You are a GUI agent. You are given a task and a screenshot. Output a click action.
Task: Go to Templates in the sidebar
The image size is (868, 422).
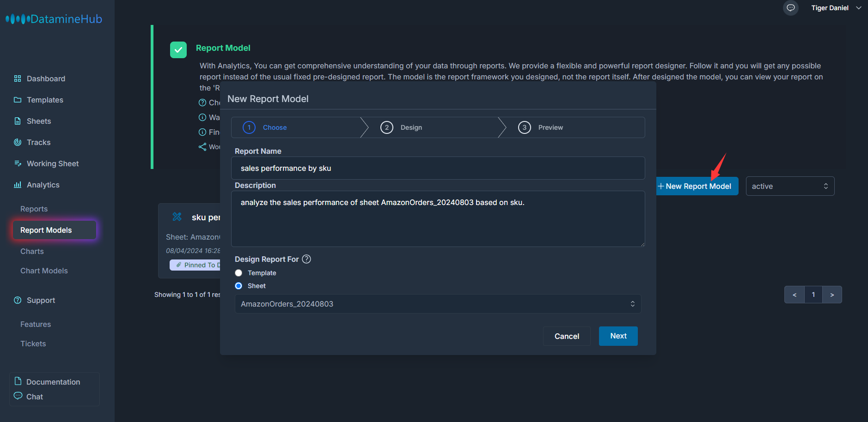pos(45,100)
